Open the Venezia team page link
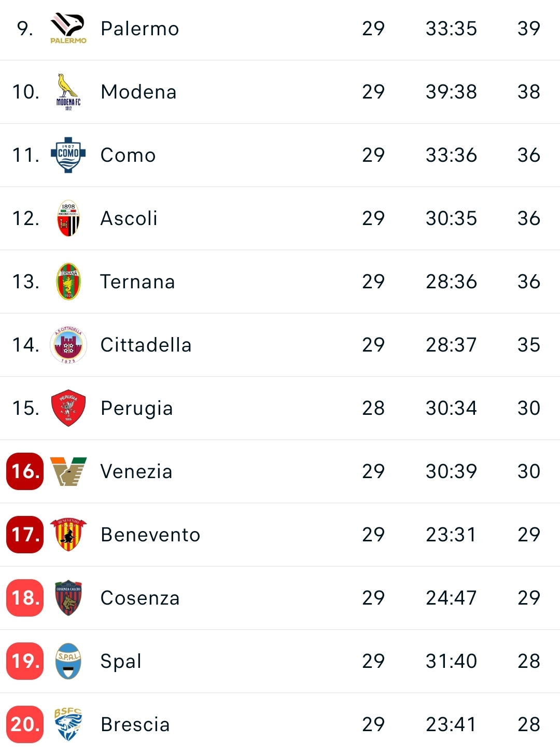Screen dimensions: 560x755 click(x=136, y=471)
